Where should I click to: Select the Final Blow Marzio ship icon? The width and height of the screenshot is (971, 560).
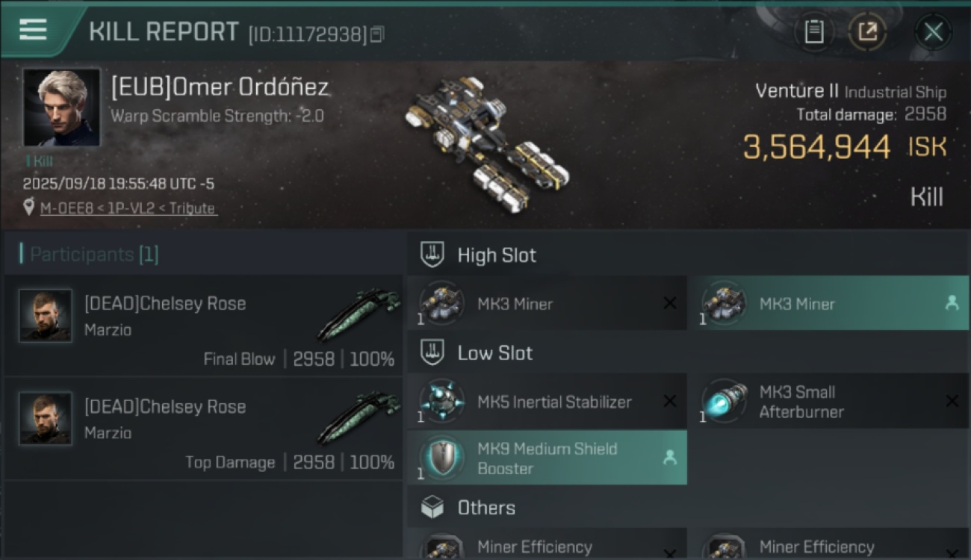[x=359, y=314]
